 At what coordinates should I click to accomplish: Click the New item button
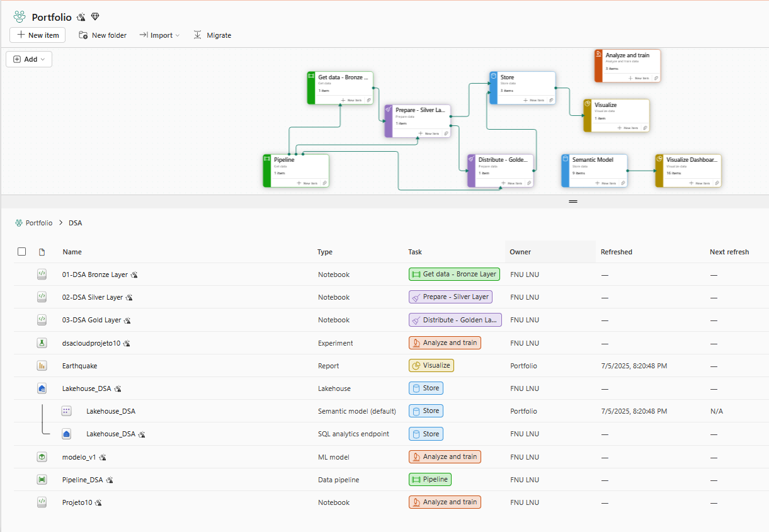coord(38,35)
